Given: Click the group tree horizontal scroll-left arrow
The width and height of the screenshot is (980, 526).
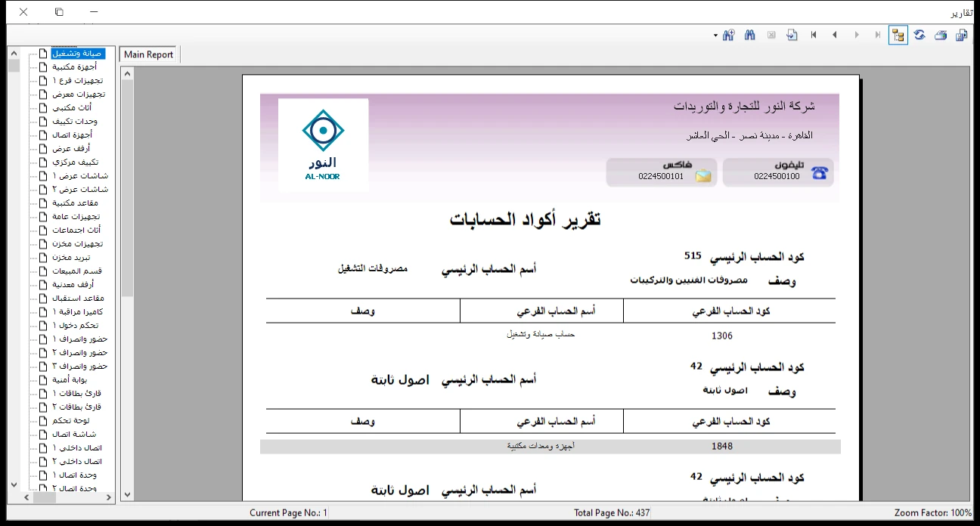Looking at the screenshot, I should pos(26,497).
